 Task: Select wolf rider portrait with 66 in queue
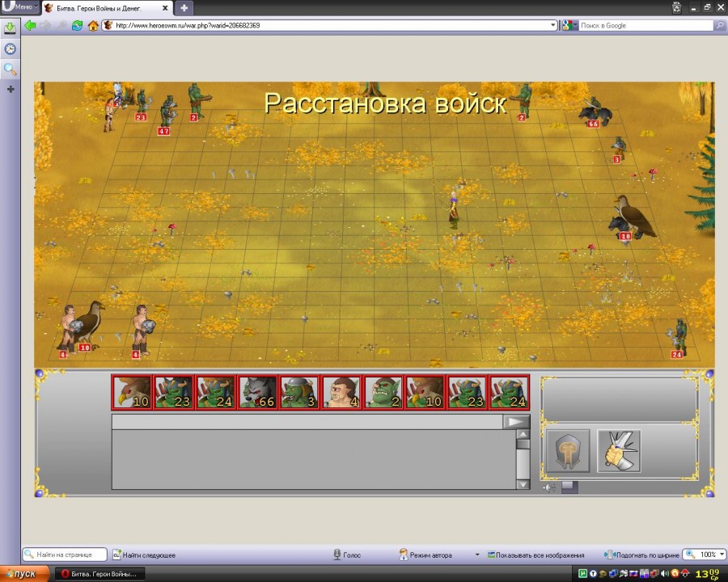258,392
